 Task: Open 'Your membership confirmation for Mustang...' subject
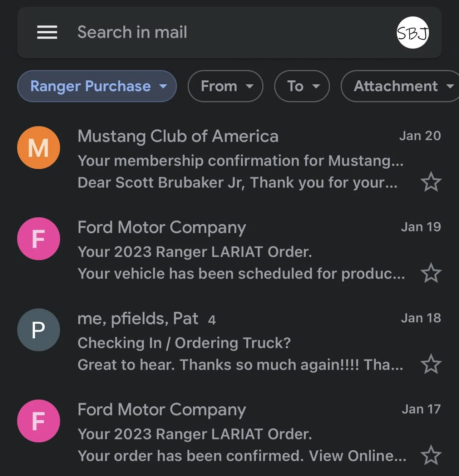point(241,161)
